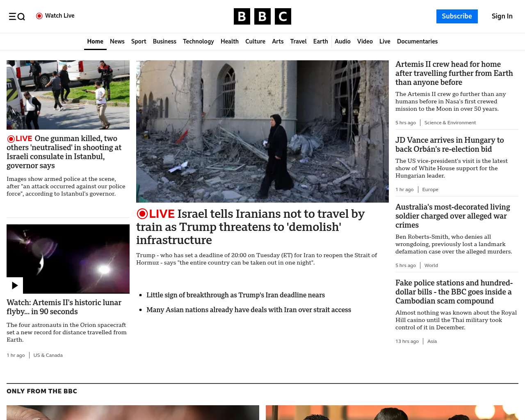Click the World category tag
The width and height of the screenshot is (525, 420).
(x=431, y=265)
